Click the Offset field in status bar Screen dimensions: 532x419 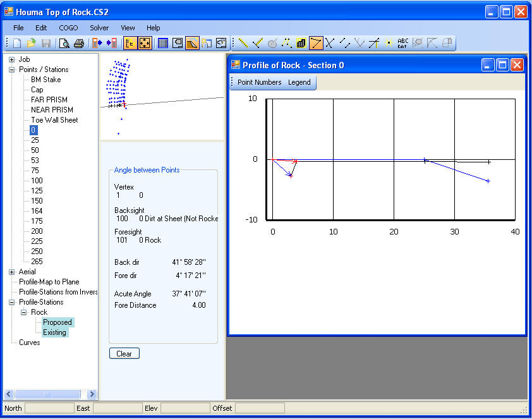coord(260,408)
